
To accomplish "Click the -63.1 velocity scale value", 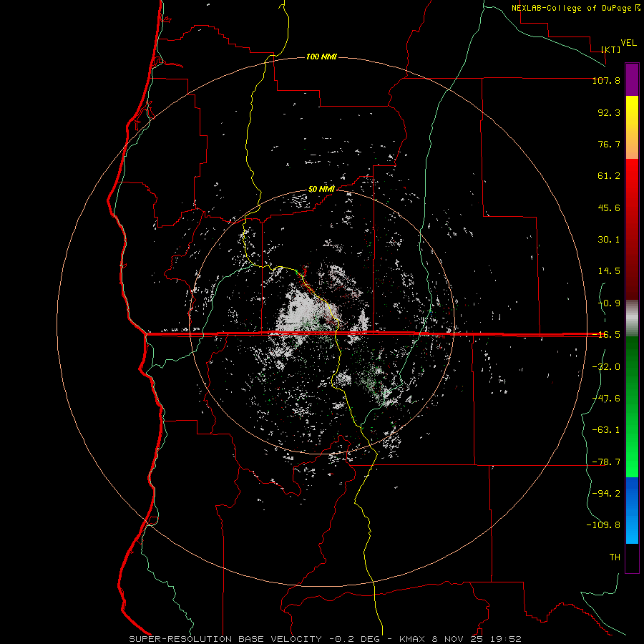I will click(x=606, y=430).
